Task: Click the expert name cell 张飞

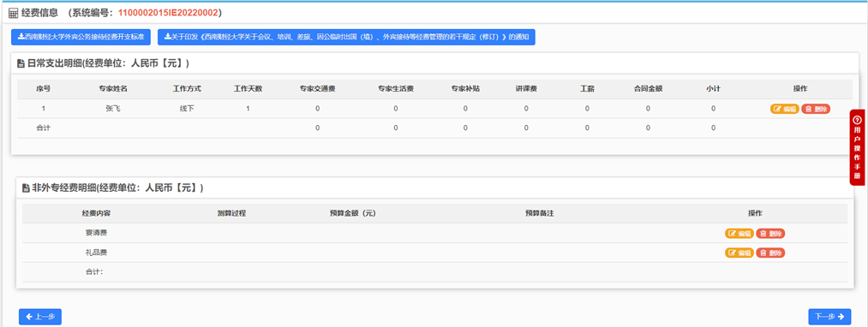Action: [113, 109]
